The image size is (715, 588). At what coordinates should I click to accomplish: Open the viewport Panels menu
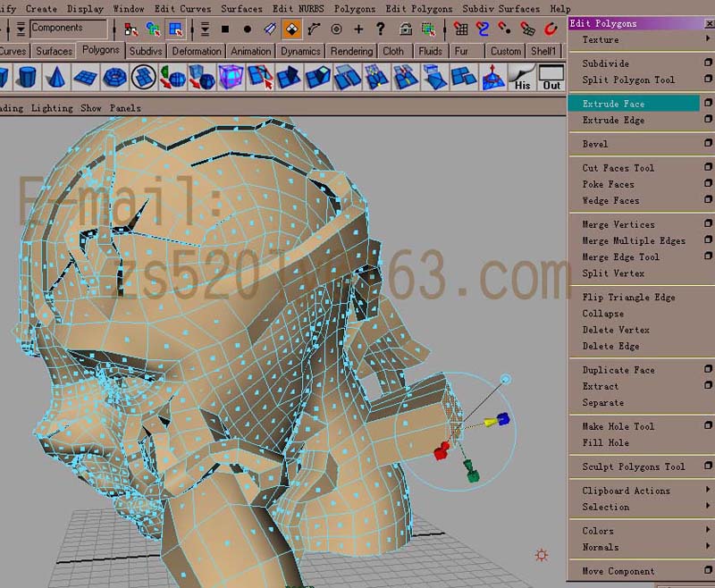[x=125, y=108]
